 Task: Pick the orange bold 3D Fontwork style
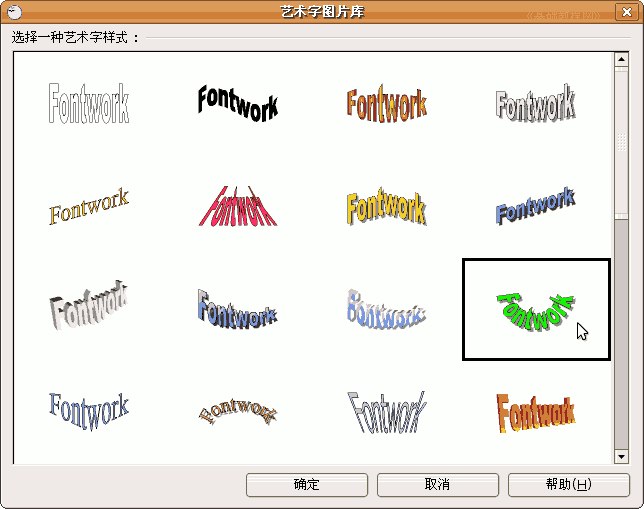tap(535, 411)
